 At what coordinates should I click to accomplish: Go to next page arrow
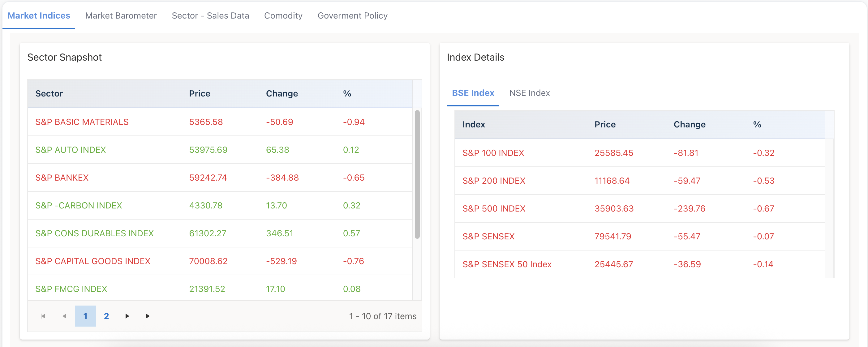[x=127, y=316]
